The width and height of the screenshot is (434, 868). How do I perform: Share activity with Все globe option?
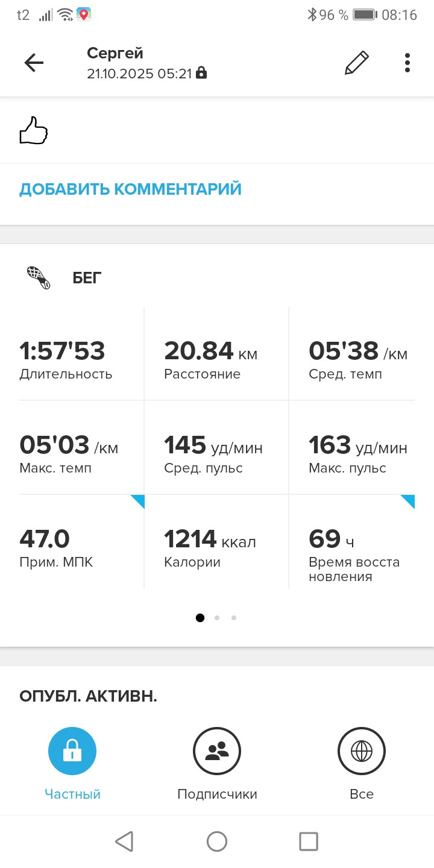(x=362, y=751)
